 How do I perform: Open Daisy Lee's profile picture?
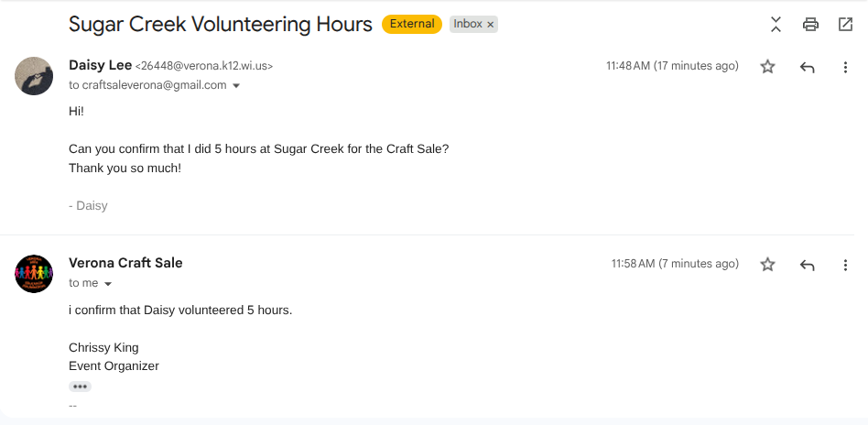(x=34, y=75)
